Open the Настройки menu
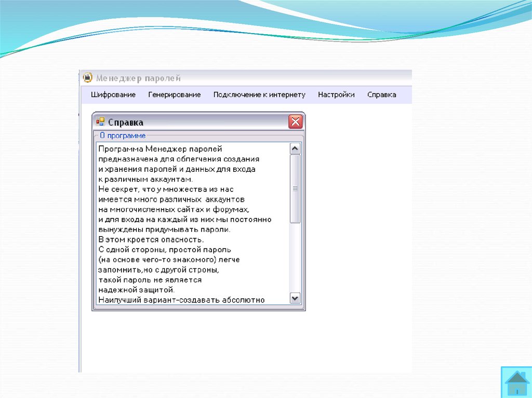Image resolution: width=532 pixels, height=398 pixels. (x=336, y=94)
